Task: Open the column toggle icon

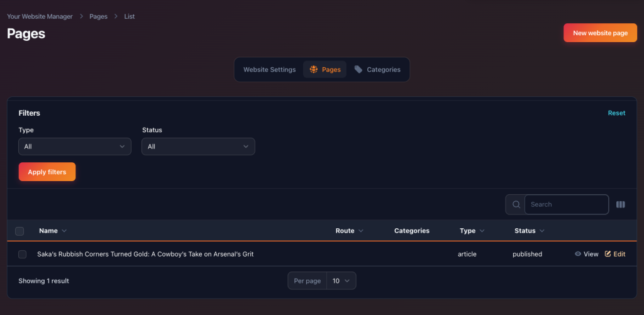Action: click(x=621, y=204)
